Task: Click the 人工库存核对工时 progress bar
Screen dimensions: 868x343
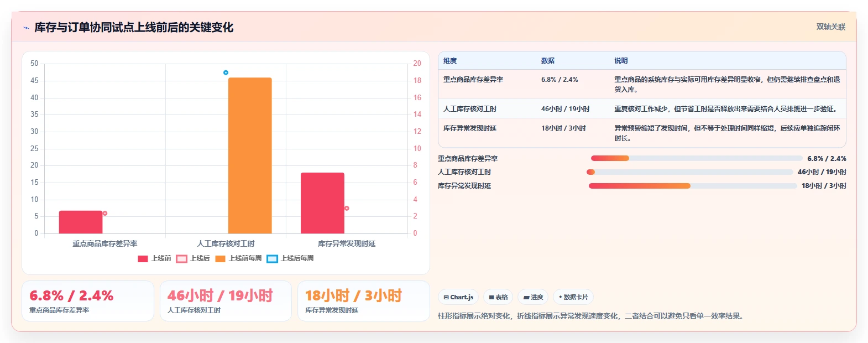Action: [x=690, y=172]
